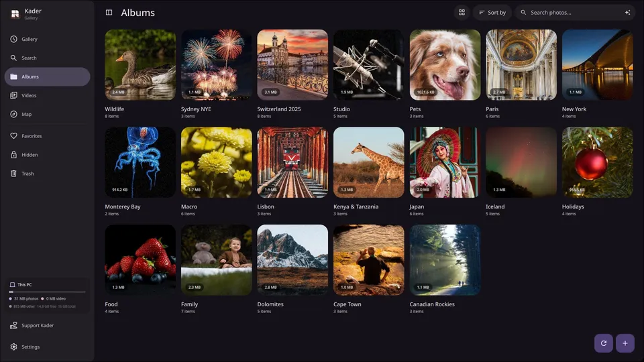Click the Videos play icon in sidebar
This screenshot has height=362, width=644.
[13, 95]
